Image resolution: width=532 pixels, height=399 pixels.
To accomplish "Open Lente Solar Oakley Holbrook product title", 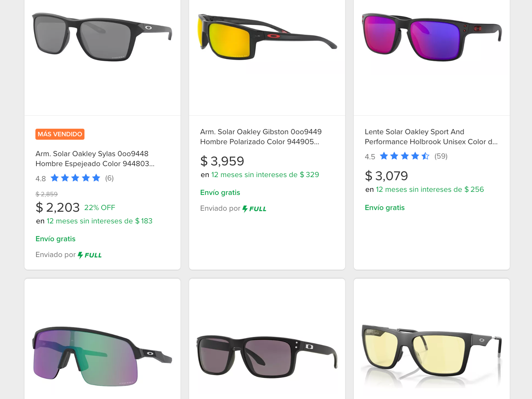I will point(431,137).
